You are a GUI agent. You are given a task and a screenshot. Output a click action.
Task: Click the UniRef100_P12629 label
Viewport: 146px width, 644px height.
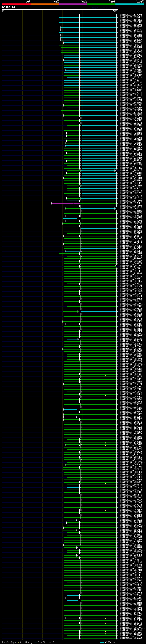(131, 32)
